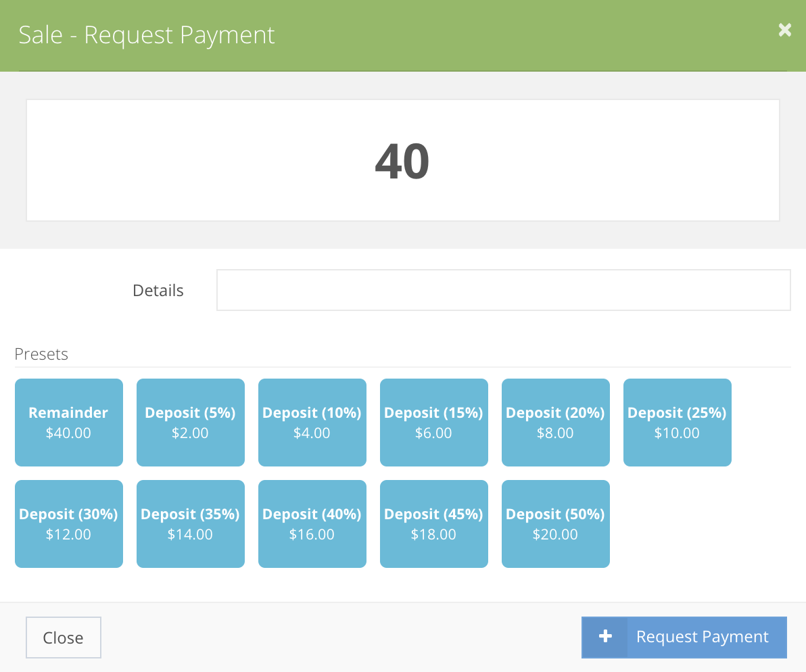The height and width of the screenshot is (672, 806).
Task: Select the Deposit (30%) $12.00 preset
Action: [69, 524]
